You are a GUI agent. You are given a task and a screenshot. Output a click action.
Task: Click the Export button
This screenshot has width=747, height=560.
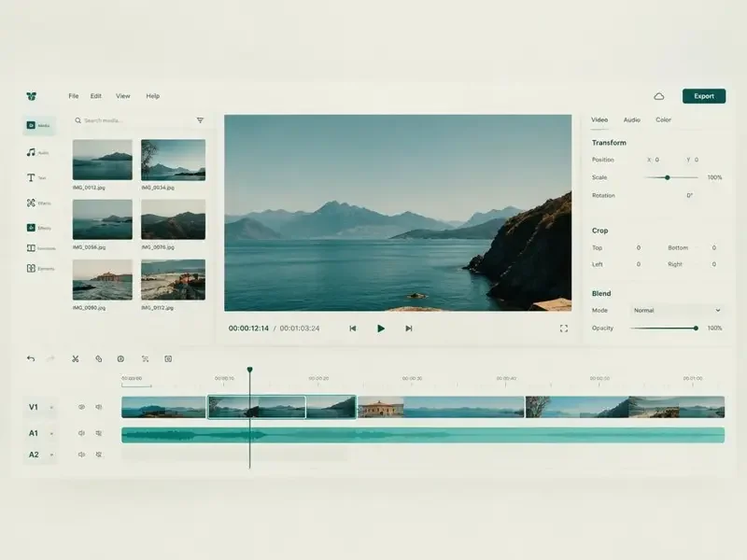coord(704,96)
